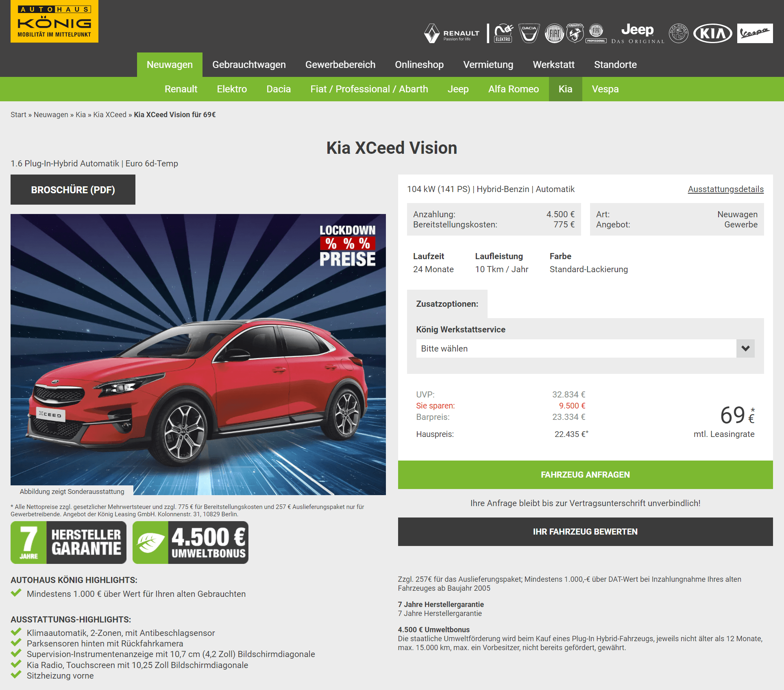Select the Zusatzoptionen tab
The width and height of the screenshot is (784, 690).
(447, 304)
